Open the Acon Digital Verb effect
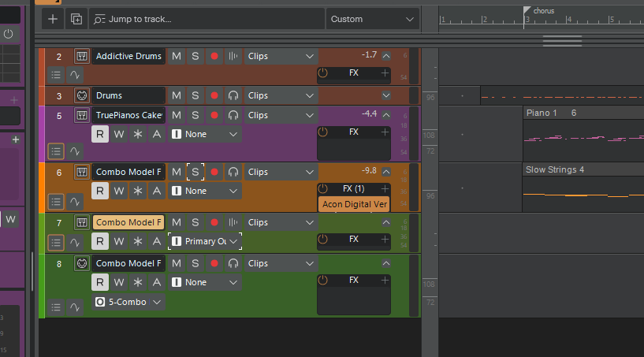The height and width of the screenshot is (357, 644). (355, 204)
